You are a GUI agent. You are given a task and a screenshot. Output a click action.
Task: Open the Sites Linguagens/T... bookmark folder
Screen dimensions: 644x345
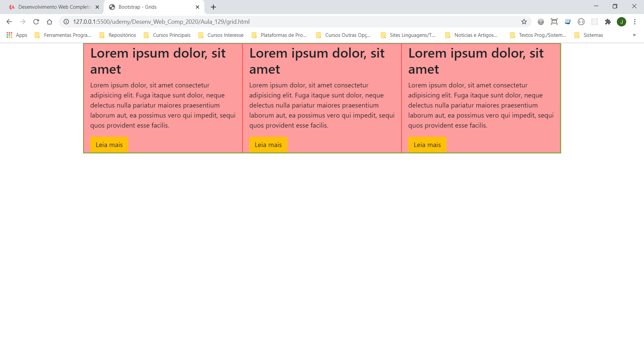click(x=408, y=35)
